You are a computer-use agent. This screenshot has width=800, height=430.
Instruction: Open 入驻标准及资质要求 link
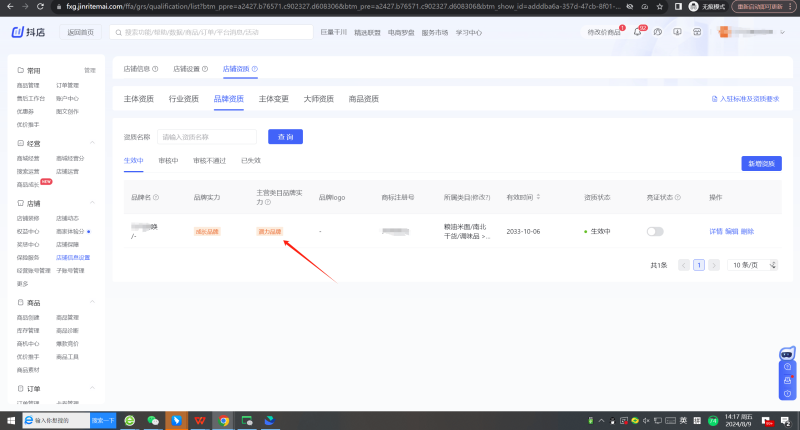pyautogui.click(x=745, y=99)
